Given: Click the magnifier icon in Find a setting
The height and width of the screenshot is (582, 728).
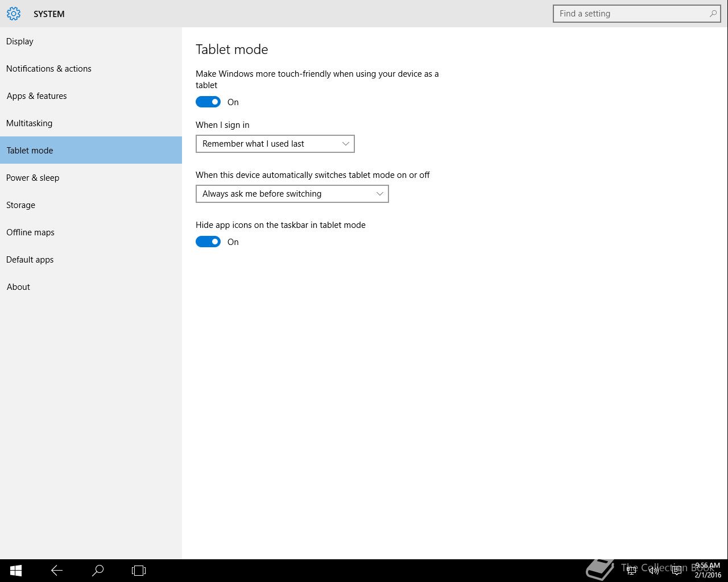Looking at the screenshot, I should coord(713,14).
